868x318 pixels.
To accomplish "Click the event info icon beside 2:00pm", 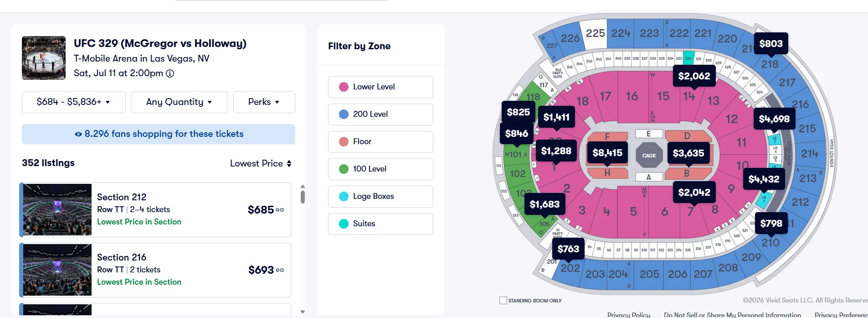I will (x=170, y=73).
